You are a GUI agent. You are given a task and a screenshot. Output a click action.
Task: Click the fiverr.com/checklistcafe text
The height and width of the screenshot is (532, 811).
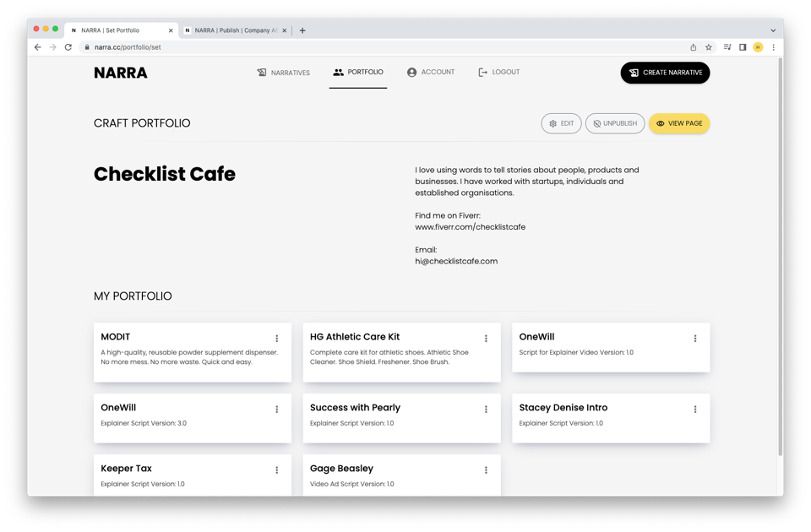coord(470,227)
